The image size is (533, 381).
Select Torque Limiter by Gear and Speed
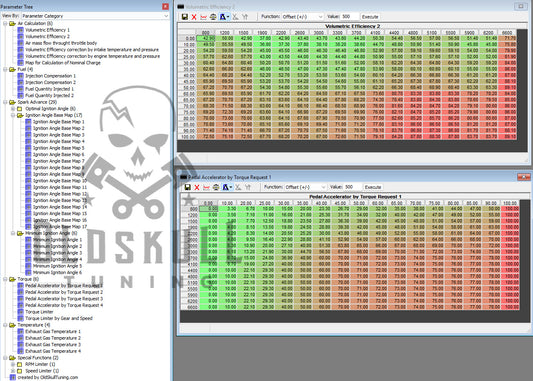[x=59, y=318]
